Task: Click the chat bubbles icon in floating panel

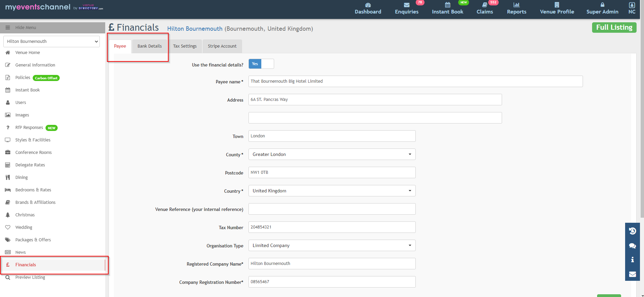Action: [x=633, y=246]
